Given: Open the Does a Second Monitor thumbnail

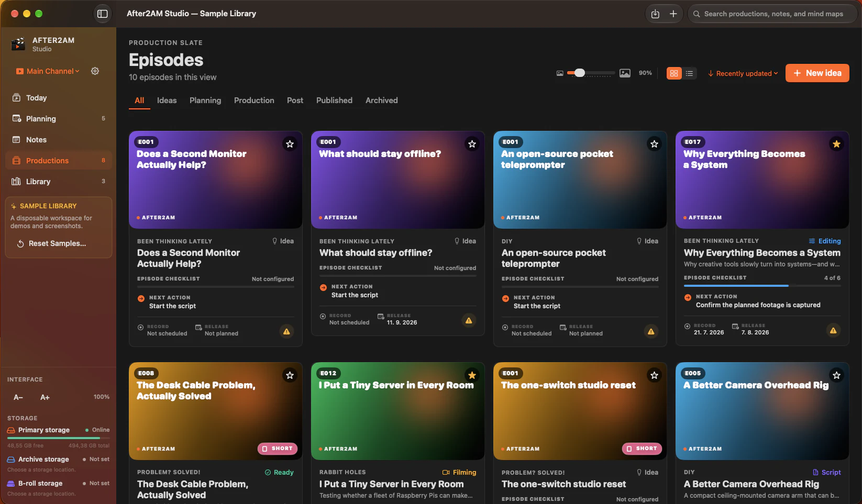Looking at the screenshot, I should pyautogui.click(x=216, y=180).
